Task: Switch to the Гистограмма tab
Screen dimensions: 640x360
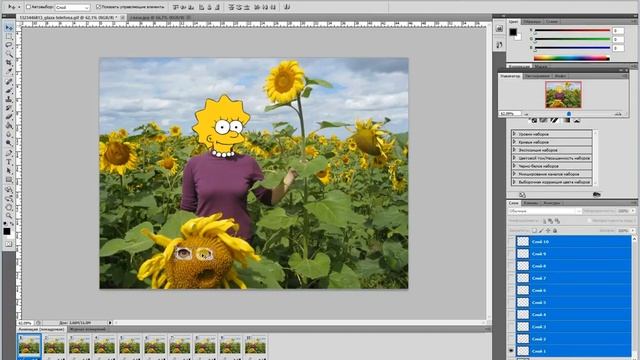Action: point(537,76)
